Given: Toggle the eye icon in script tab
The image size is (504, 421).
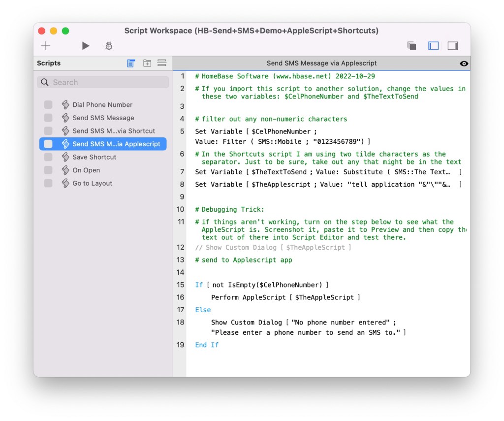Looking at the screenshot, I should point(464,64).
